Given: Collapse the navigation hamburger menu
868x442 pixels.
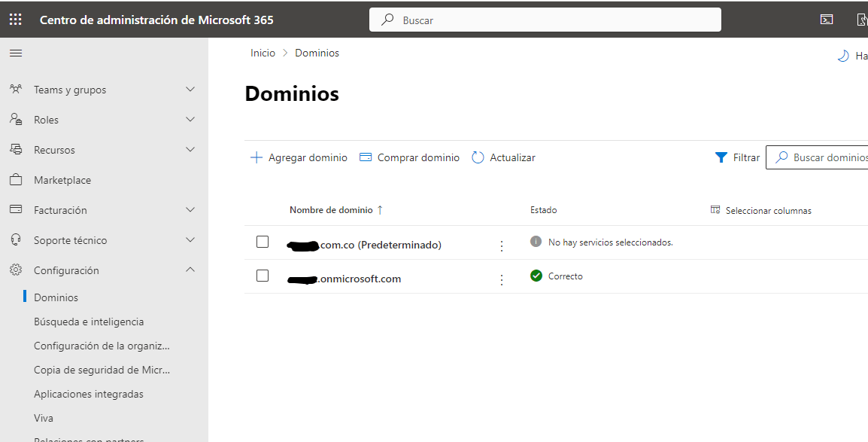Looking at the screenshot, I should pyautogui.click(x=16, y=53).
